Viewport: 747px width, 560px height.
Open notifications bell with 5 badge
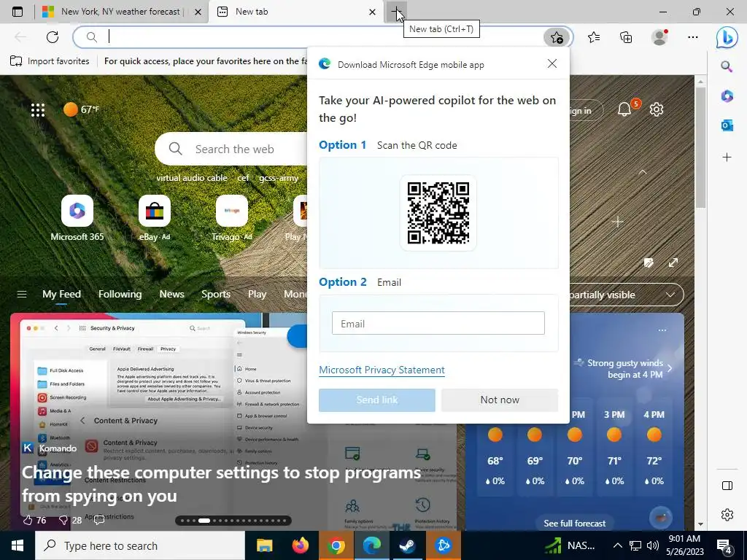624,109
